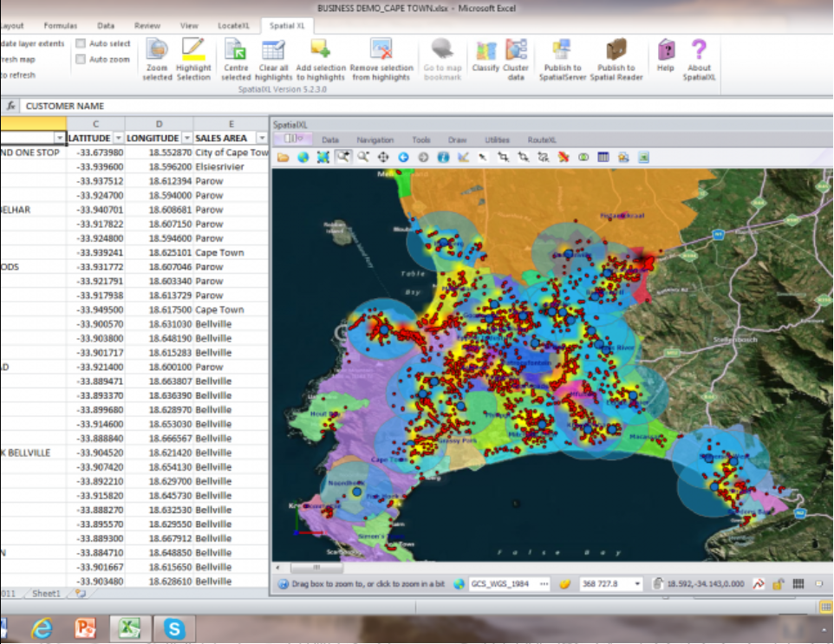834x644 pixels.
Task: Open the SALES AREA column filter dropdown
Action: coord(262,138)
